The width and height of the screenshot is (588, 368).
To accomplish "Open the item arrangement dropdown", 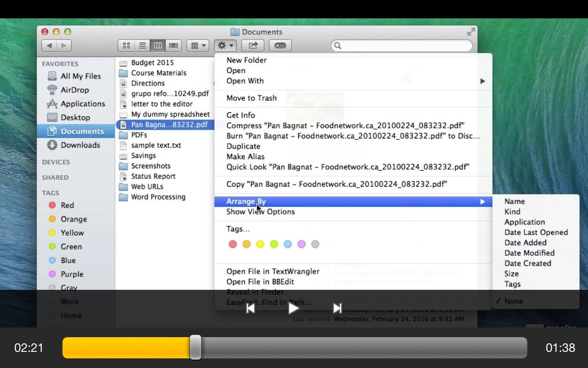I will (198, 46).
